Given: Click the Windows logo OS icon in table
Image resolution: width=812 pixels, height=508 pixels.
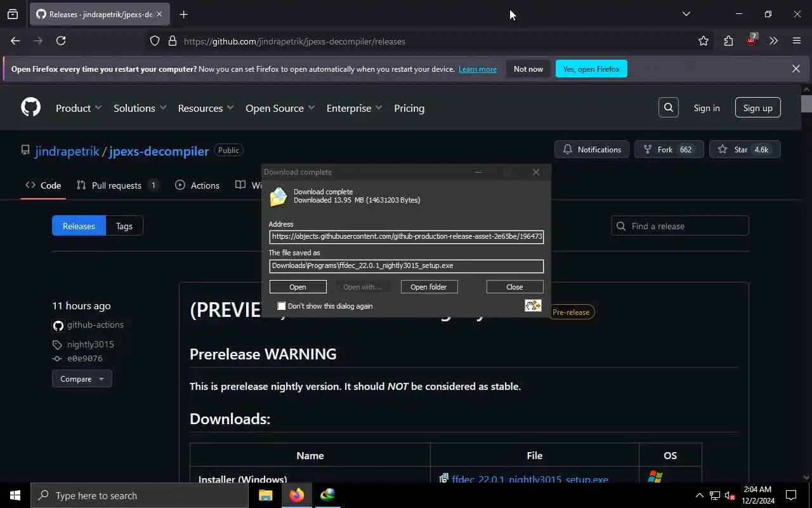Looking at the screenshot, I should pyautogui.click(x=655, y=477).
